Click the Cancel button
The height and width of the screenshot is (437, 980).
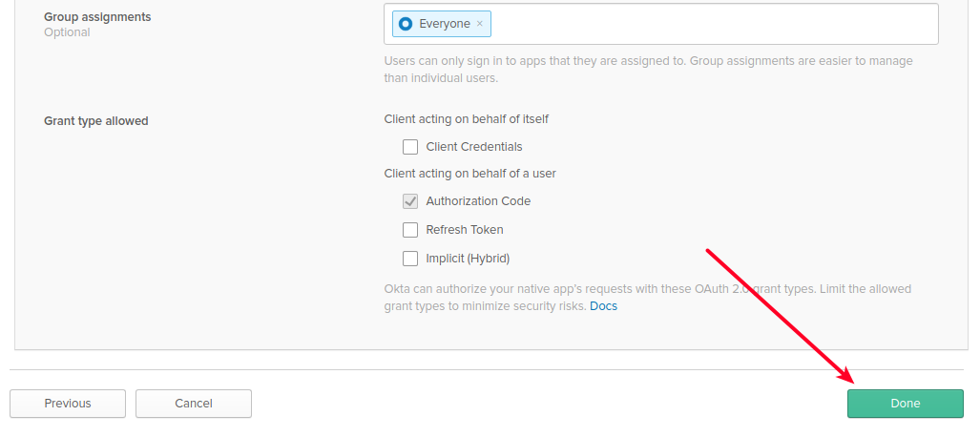click(194, 404)
